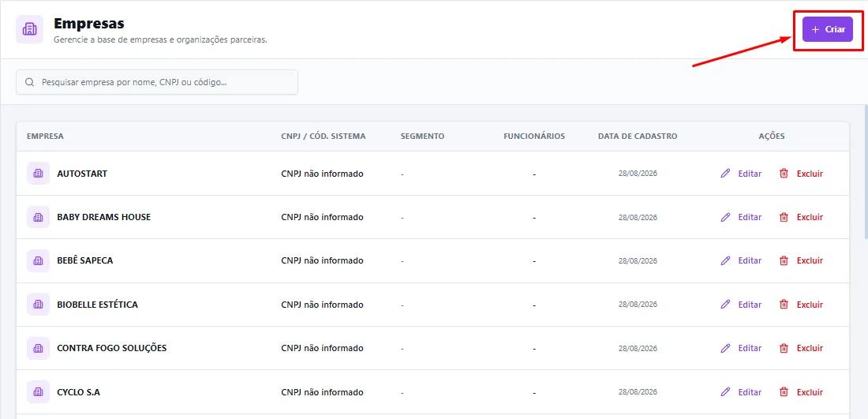Click pencil icon in BIOBELLE ESTÉTICA row
The image size is (868, 419).
click(725, 305)
